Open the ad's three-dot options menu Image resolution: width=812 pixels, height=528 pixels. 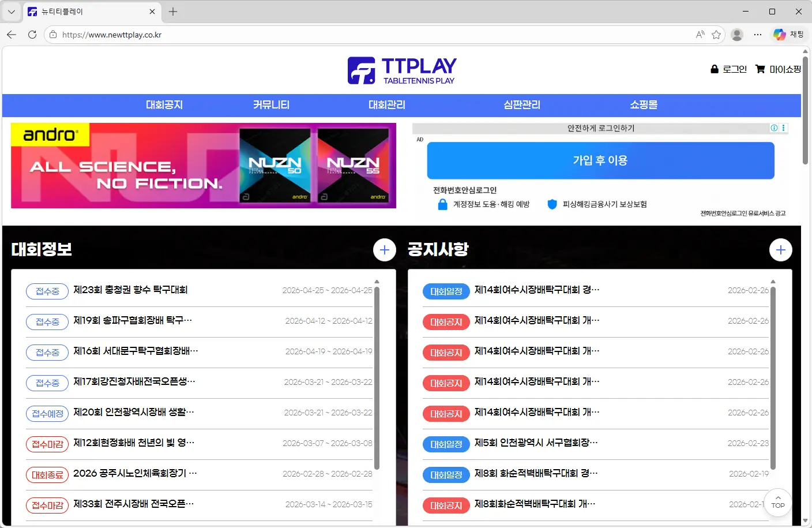(x=783, y=128)
